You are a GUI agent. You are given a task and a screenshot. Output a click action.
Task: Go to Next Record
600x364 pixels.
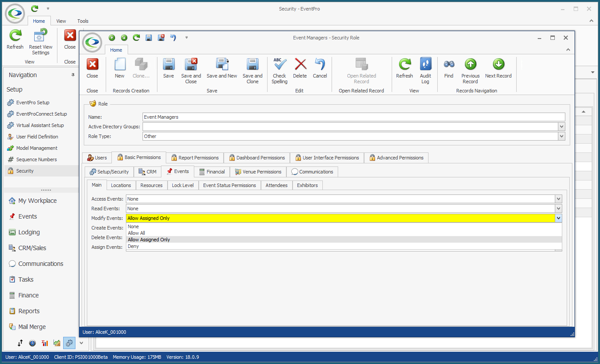(x=498, y=68)
